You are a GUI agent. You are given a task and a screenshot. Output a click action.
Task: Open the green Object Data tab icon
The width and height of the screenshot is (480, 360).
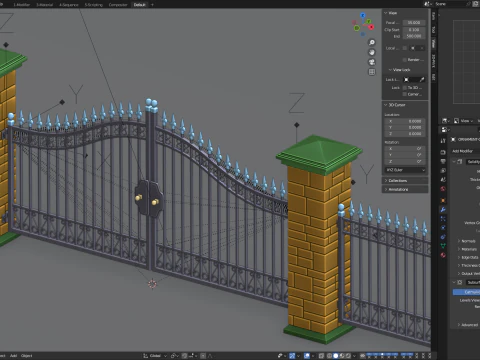(x=443, y=246)
